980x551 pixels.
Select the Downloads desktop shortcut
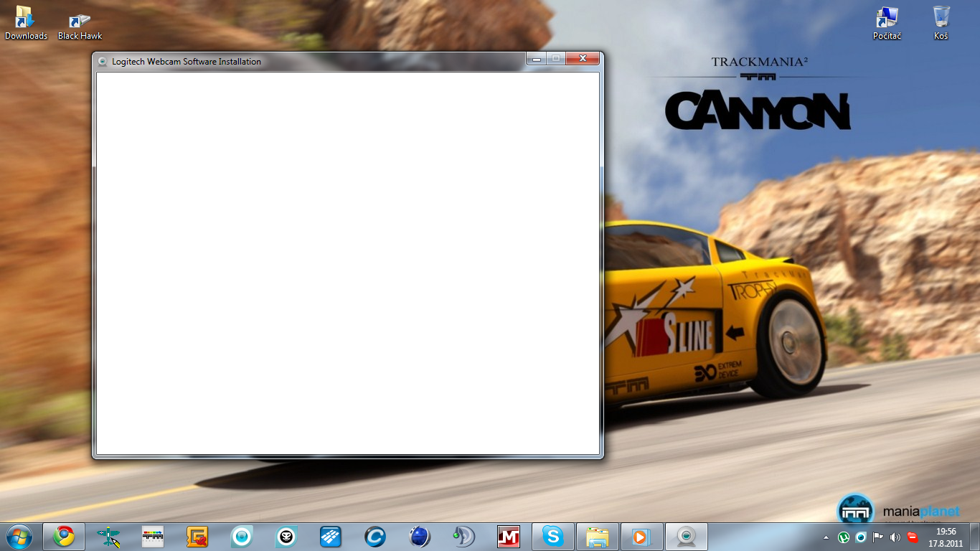coord(26,22)
